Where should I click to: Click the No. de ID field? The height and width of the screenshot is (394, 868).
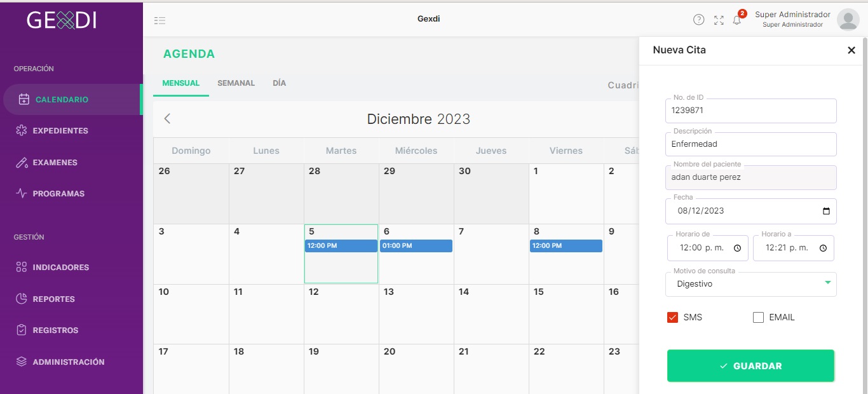pos(750,111)
